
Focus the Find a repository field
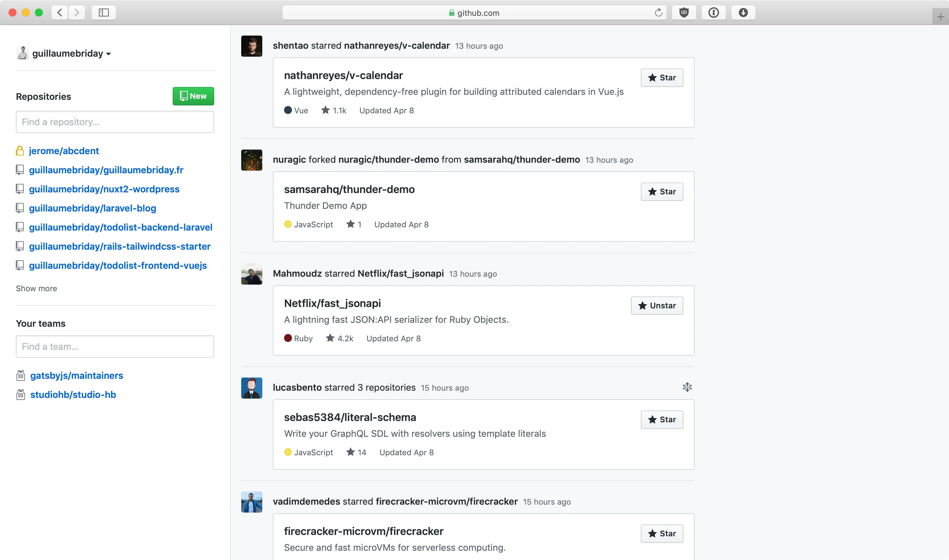(x=115, y=122)
